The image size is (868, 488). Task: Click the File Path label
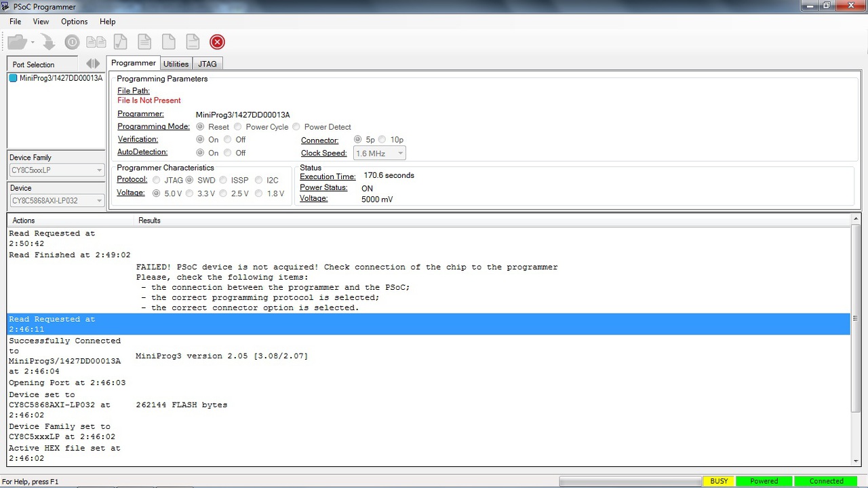(134, 91)
